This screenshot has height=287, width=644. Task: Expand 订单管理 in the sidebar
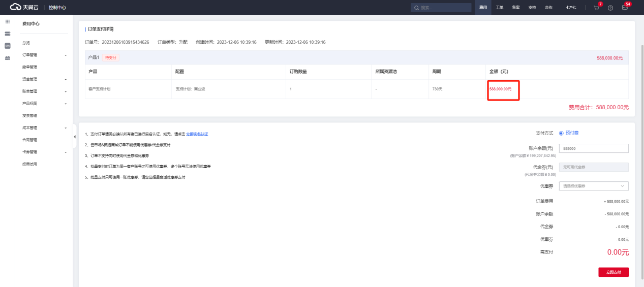pyautogui.click(x=44, y=55)
